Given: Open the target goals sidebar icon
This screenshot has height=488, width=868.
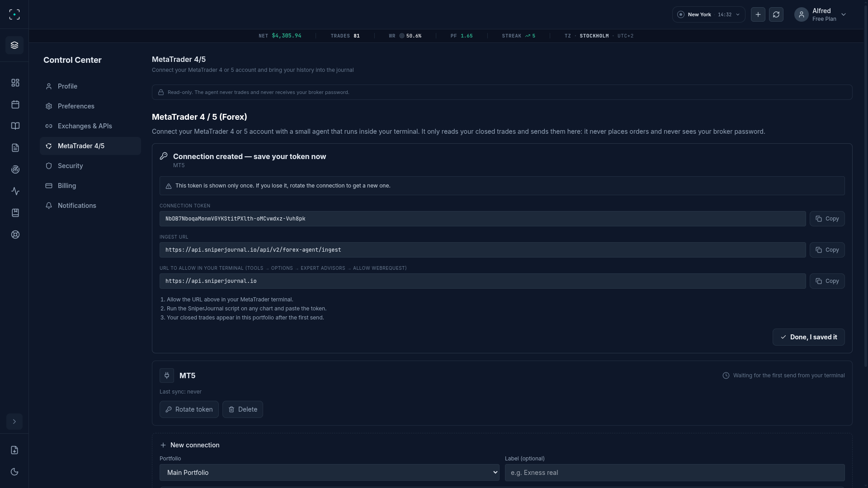Looking at the screenshot, I should pos(15,169).
